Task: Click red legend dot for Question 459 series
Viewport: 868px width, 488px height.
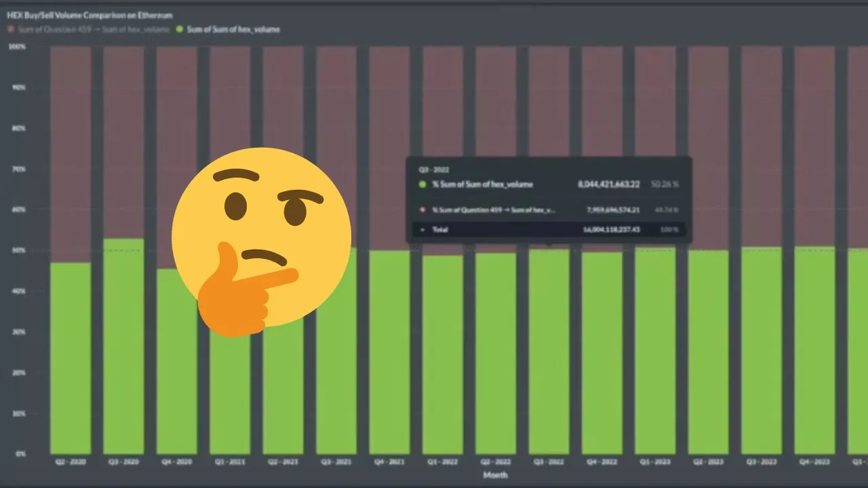Action: coord(10,29)
